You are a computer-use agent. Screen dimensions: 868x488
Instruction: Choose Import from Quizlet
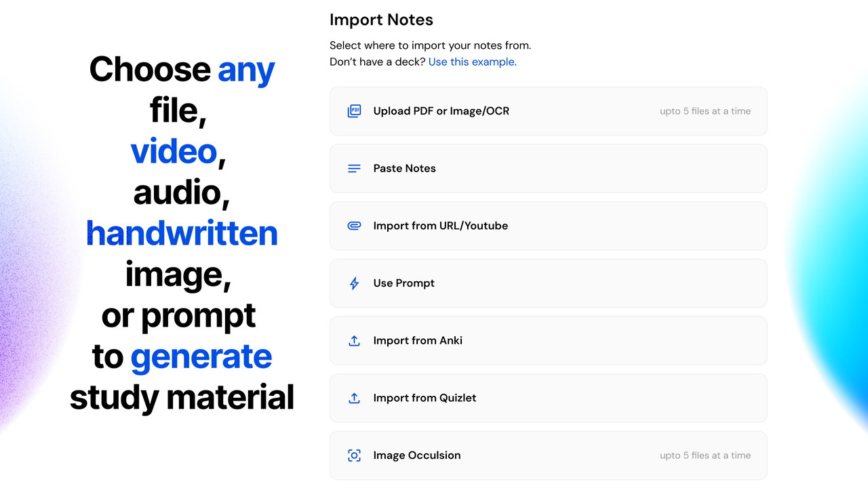coord(425,398)
